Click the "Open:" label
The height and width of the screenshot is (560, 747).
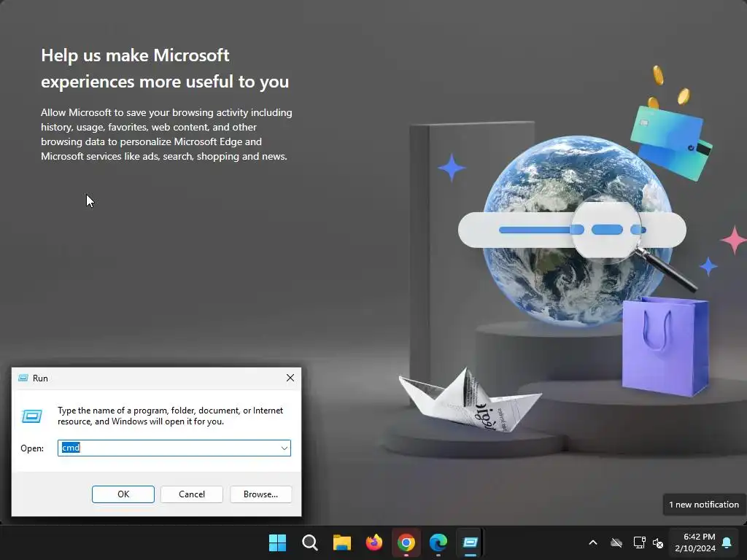[32, 448]
